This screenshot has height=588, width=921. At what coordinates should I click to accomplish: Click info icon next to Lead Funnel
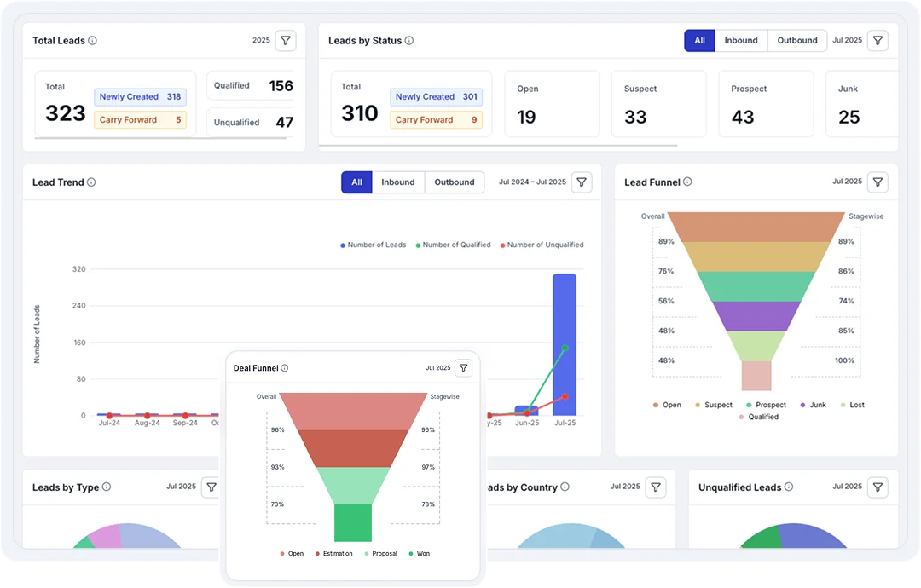point(687,182)
